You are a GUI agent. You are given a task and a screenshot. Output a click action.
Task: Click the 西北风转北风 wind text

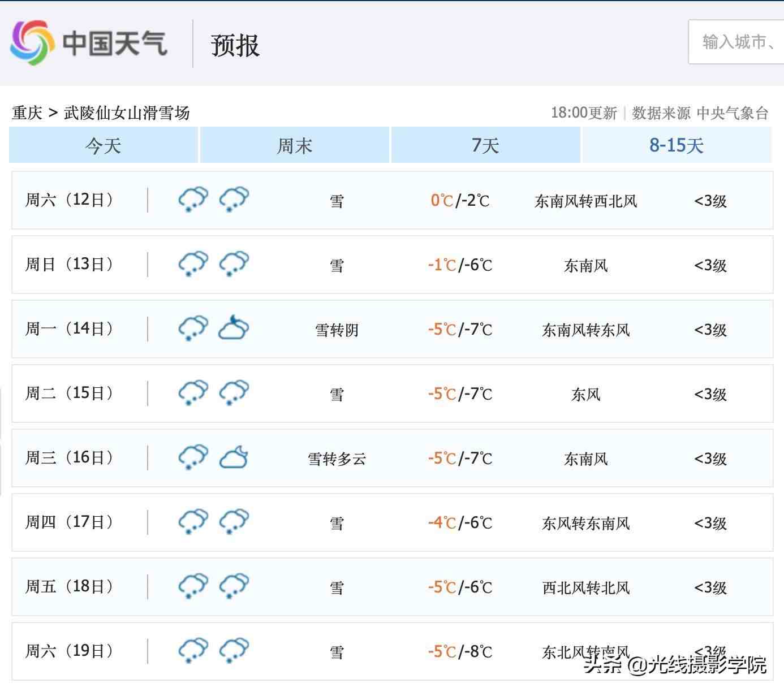pos(586,588)
